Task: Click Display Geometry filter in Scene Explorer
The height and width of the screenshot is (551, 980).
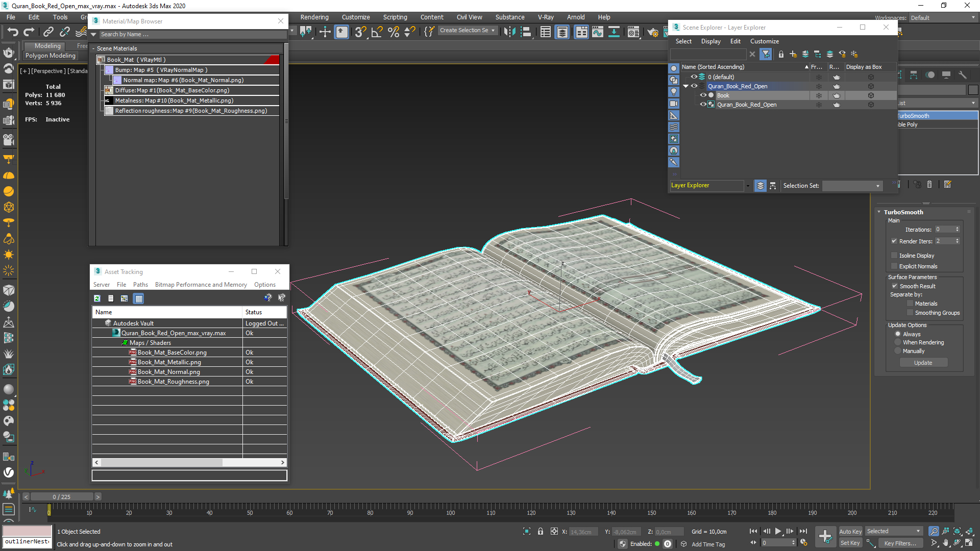Action: [674, 68]
